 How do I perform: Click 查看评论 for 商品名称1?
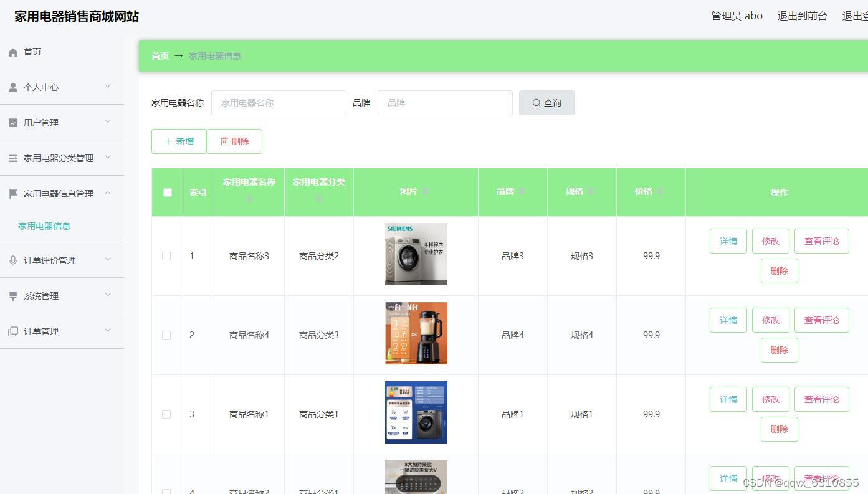point(822,399)
